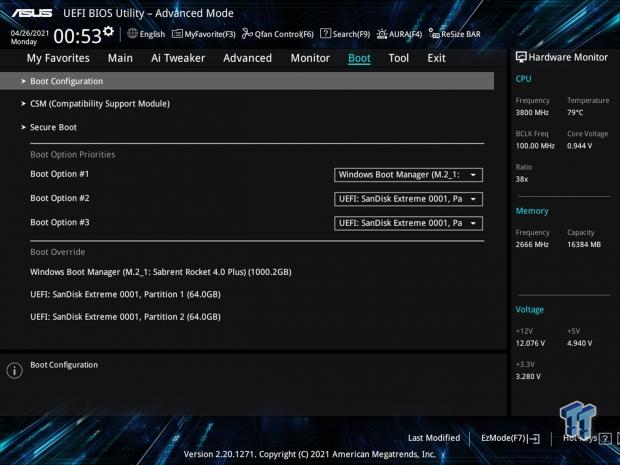Boot override from SanDisk Extreme Partition 2

pos(125,317)
